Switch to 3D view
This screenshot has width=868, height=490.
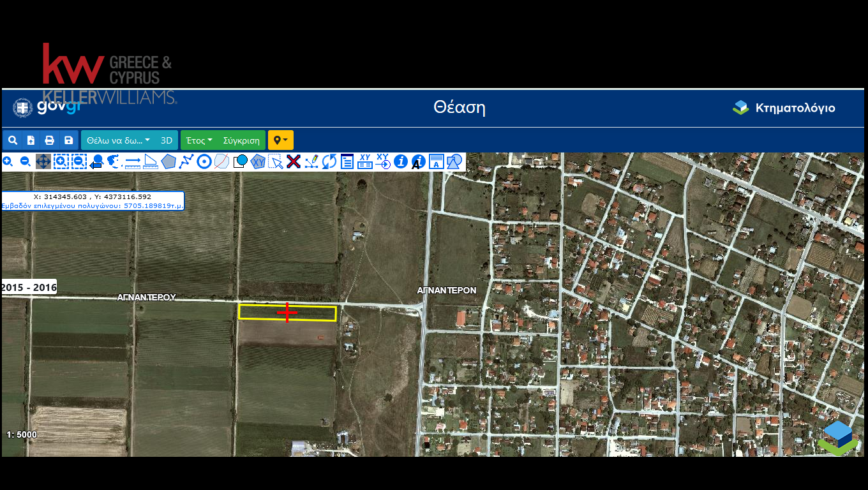tap(167, 140)
